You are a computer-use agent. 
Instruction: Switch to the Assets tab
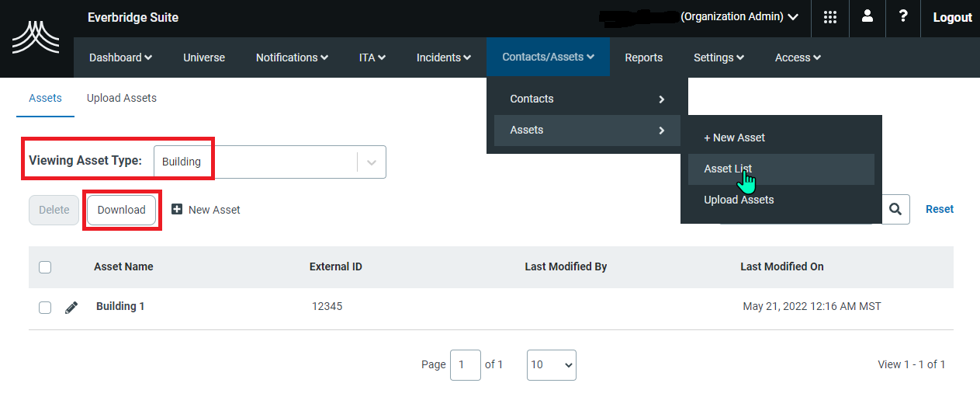coord(45,98)
